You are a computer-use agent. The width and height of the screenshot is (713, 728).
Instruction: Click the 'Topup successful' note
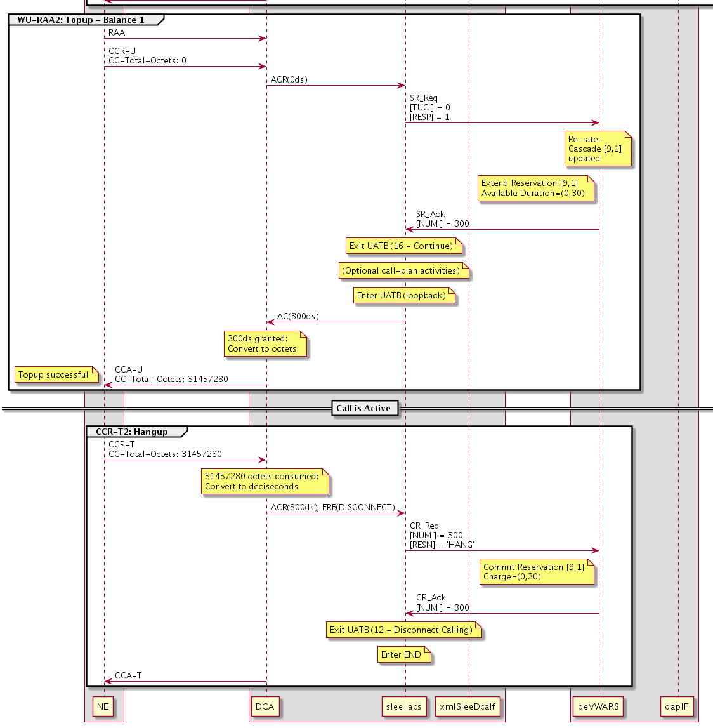55,375
